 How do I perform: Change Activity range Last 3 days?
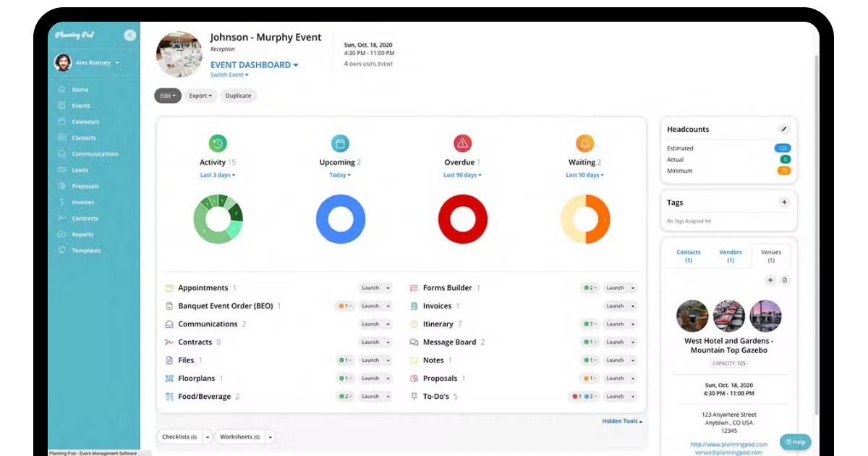pyautogui.click(x=218, y=175)
